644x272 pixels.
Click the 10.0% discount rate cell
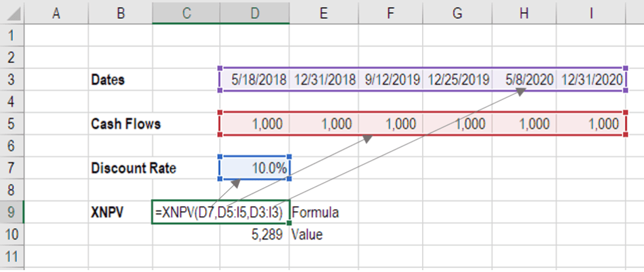[x=254, y=168]
